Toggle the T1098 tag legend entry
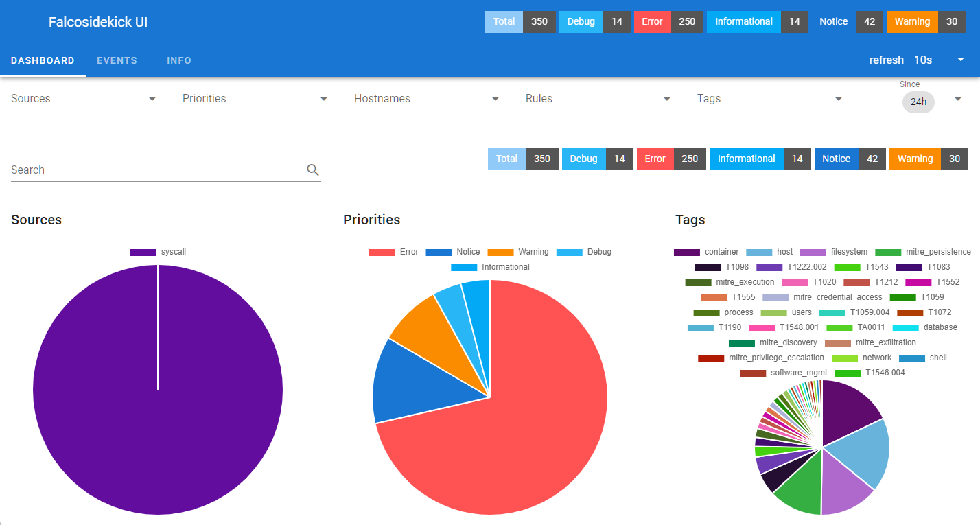This screenshot has height=525, width=980. coord(721,267)
